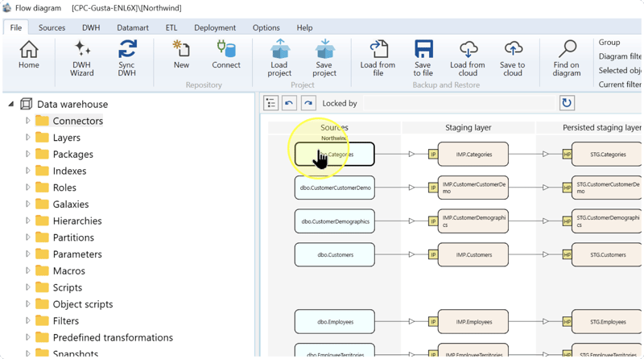Viewport: 644px width, 359px height.
Task: Select the dbo.Customers source node
Action: click(x=334, y=254)
